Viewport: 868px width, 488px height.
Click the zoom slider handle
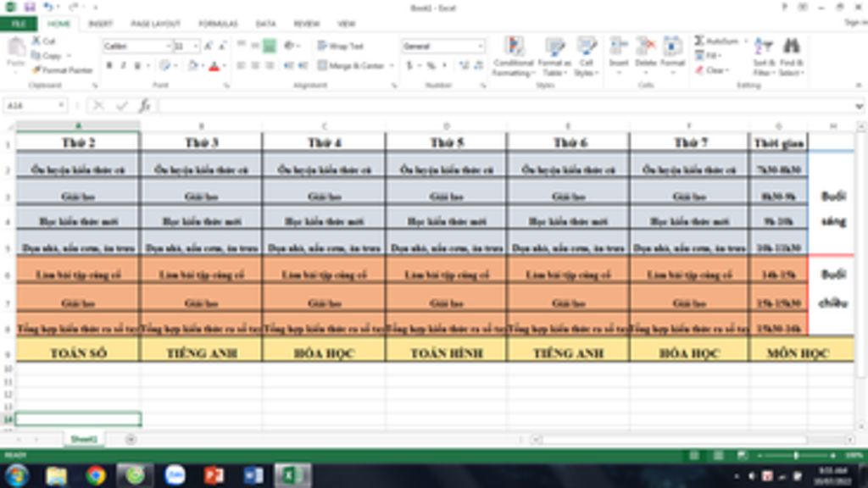click(796, 455)
